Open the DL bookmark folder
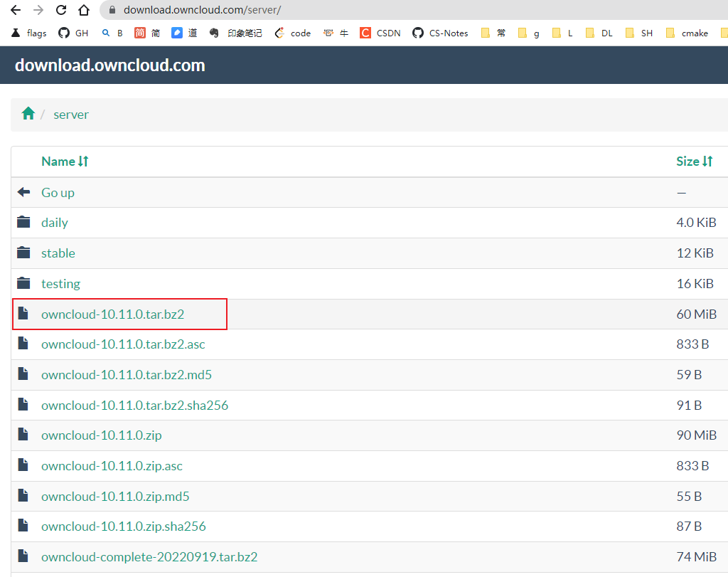The height and width of the screenshot is (577, 728). 599,33
